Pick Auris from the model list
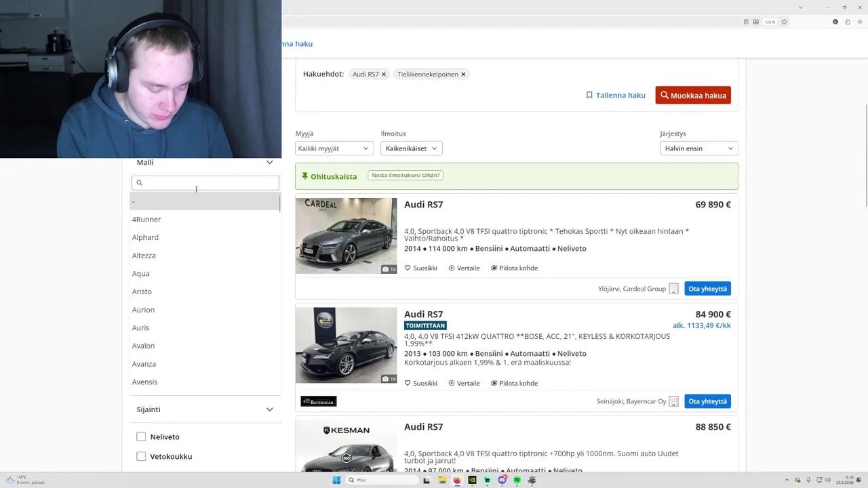The width and height of the screenshot is (868, 488). [x=204, y=328]
